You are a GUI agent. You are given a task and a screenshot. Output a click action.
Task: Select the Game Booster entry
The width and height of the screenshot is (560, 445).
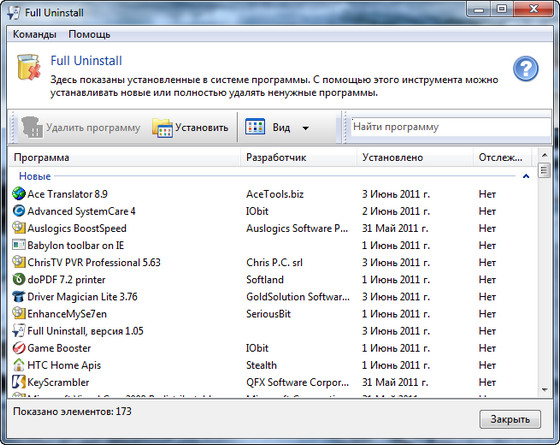point(59,348)
